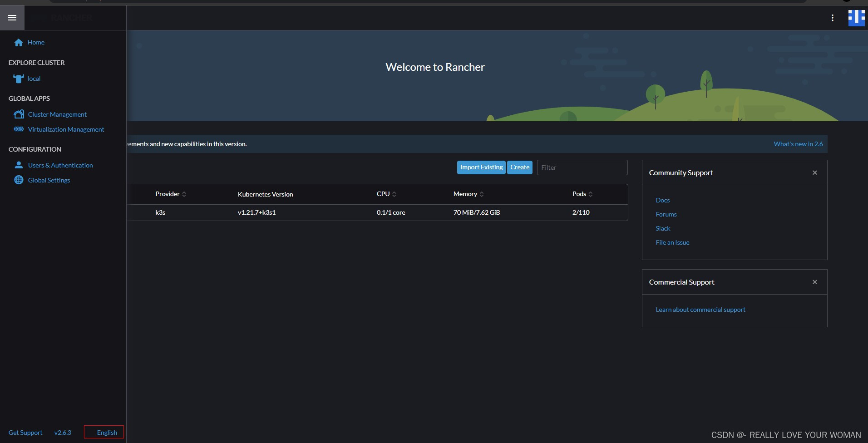Click the Commercial Support panel title
The image size is (868, 443).
point(681,282)
